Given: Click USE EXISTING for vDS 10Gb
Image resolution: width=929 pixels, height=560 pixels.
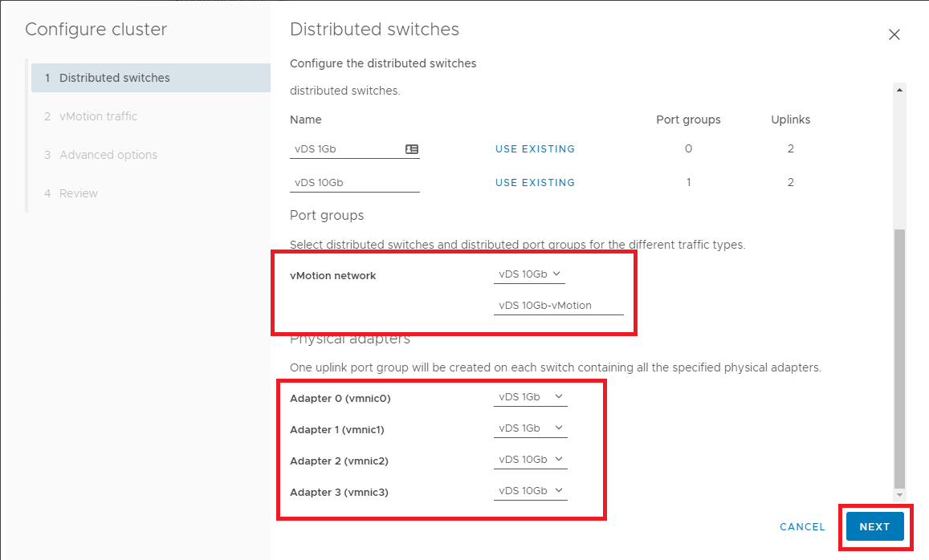Looking at the screenshot, I should coord(535,183).
